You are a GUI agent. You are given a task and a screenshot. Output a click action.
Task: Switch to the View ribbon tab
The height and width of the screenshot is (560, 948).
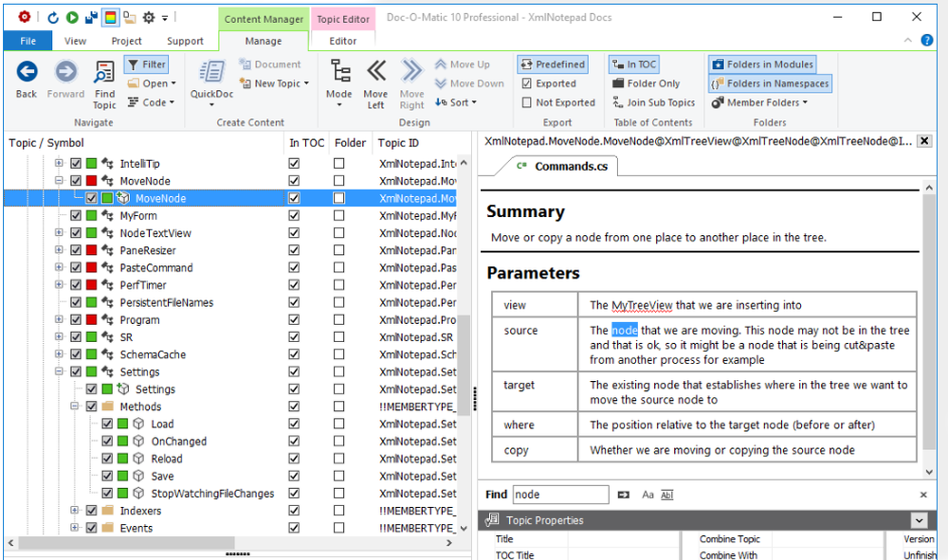coord(75,41)
